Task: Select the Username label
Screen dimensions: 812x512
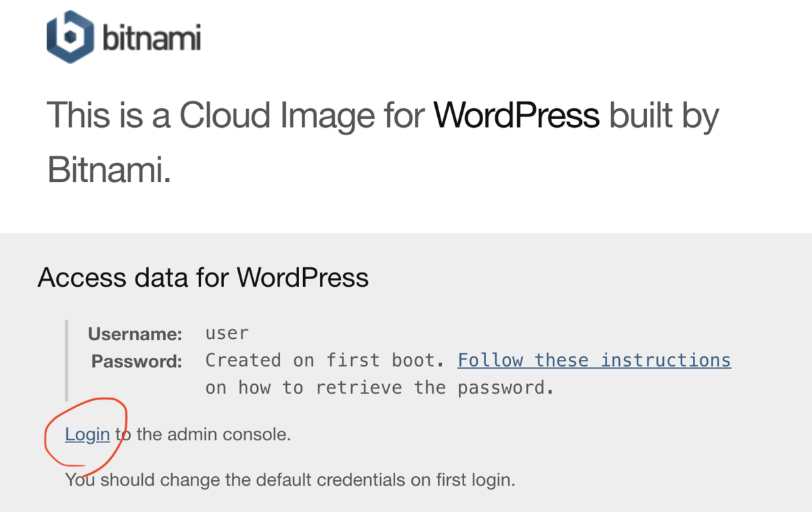Action: point(135,333)
